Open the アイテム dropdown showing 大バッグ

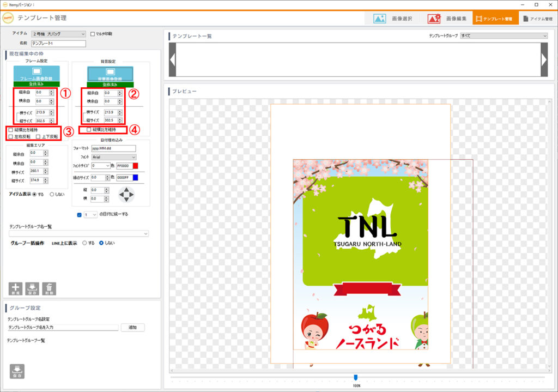(x=59, y=34)
